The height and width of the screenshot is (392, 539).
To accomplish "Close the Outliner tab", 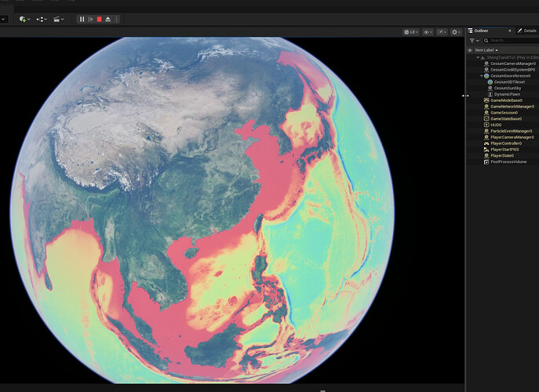I will pyautogui.click(x=510, y=31).
